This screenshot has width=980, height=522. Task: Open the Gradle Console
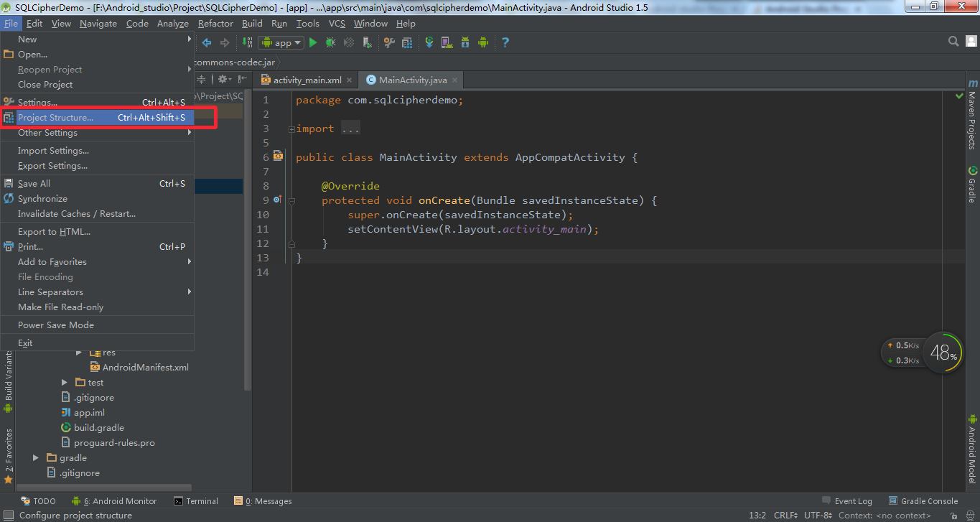[x=923, y=501]
